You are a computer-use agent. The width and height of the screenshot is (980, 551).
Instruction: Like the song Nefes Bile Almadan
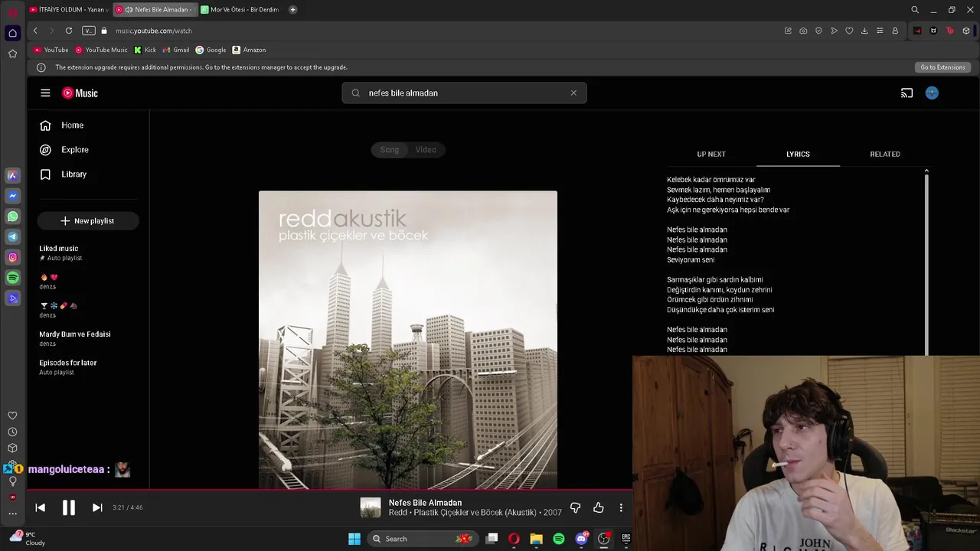coord(598,507)
